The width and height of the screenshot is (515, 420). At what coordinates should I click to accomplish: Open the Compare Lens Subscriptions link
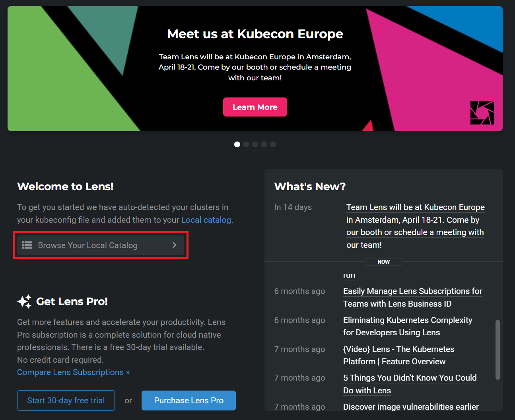pyautogui.click(x=73, y=372)
